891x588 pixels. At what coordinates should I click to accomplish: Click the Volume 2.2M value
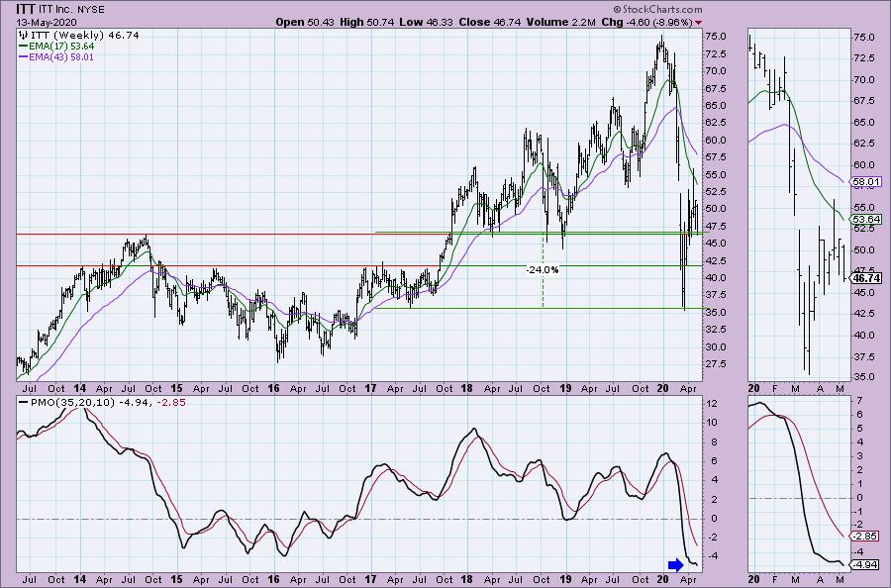pyautogui.click(x=561, y=22)
